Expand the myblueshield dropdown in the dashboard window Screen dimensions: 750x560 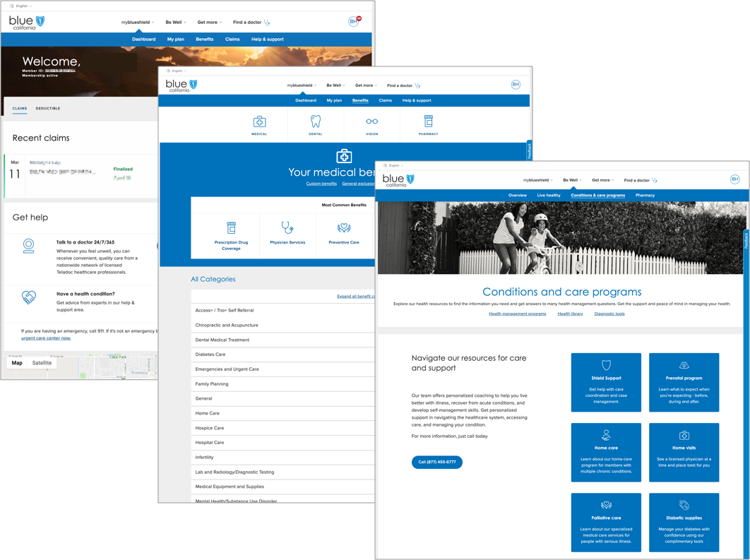tap(137, 23)
